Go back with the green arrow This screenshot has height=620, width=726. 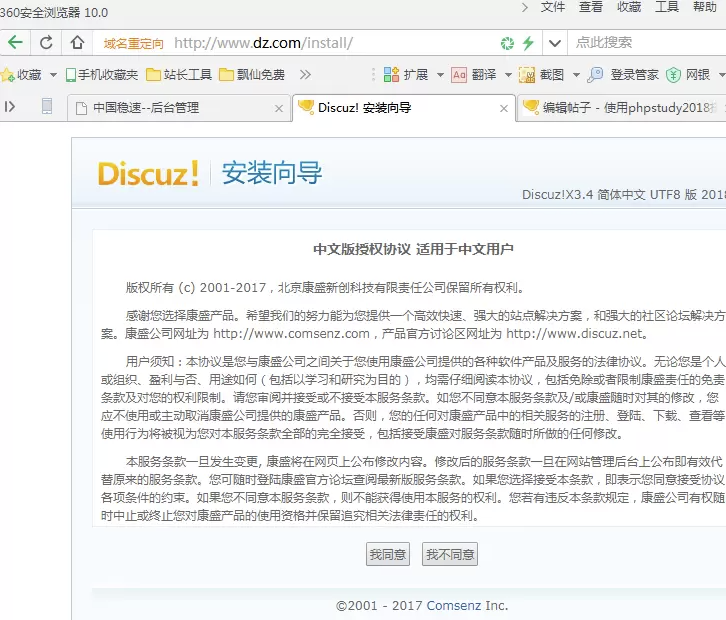point(15,43)
